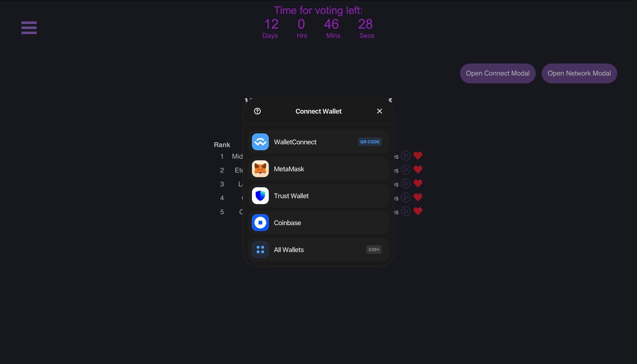Screen dimensions: 637x364
Task: Click the MetaMask fox icon
Action: click(260, 169)
